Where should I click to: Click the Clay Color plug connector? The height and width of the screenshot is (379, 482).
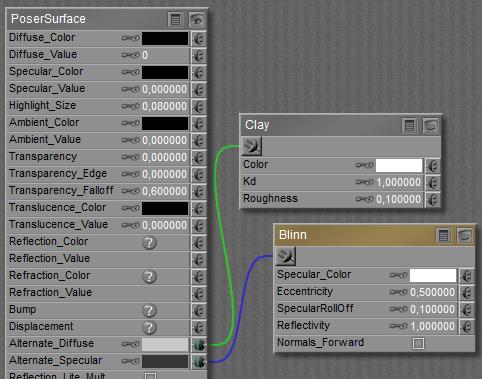click(433, 165)
